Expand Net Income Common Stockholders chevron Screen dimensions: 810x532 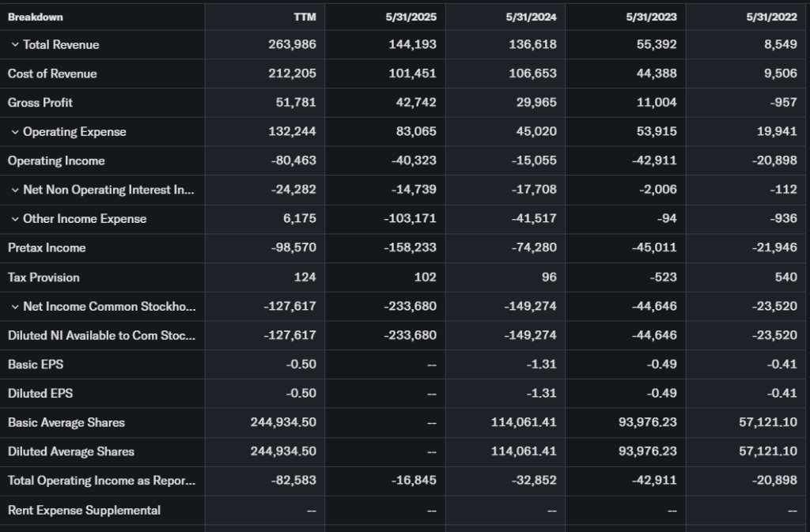click(x=14, y=307)
